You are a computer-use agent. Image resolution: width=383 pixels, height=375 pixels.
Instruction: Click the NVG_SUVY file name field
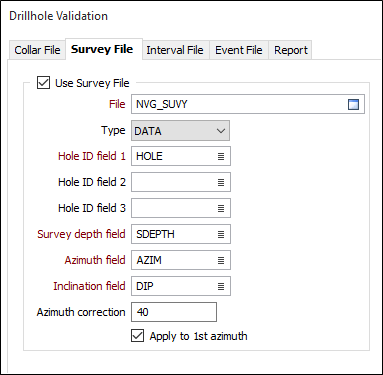248,104
